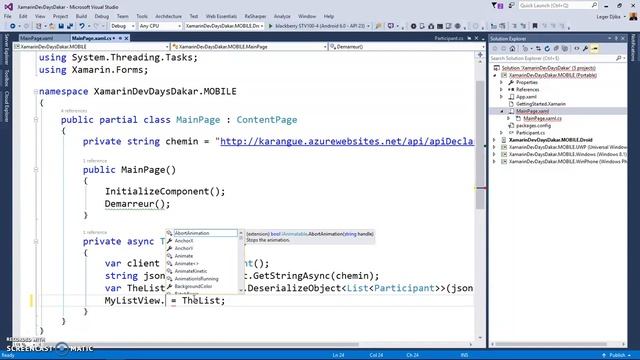Click the split editor plus icon above scrollbar
Viewport: 640px width, 360px height.
coord(480,54)
